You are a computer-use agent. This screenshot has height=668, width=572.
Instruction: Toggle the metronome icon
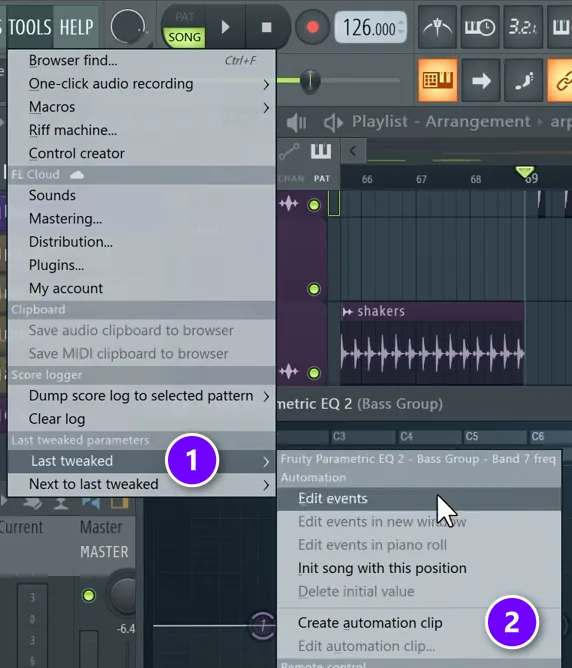[x=437, y=28]
